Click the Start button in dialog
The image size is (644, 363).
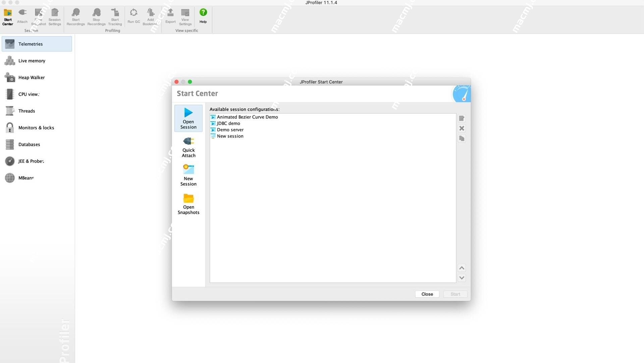tap(455, 294)
